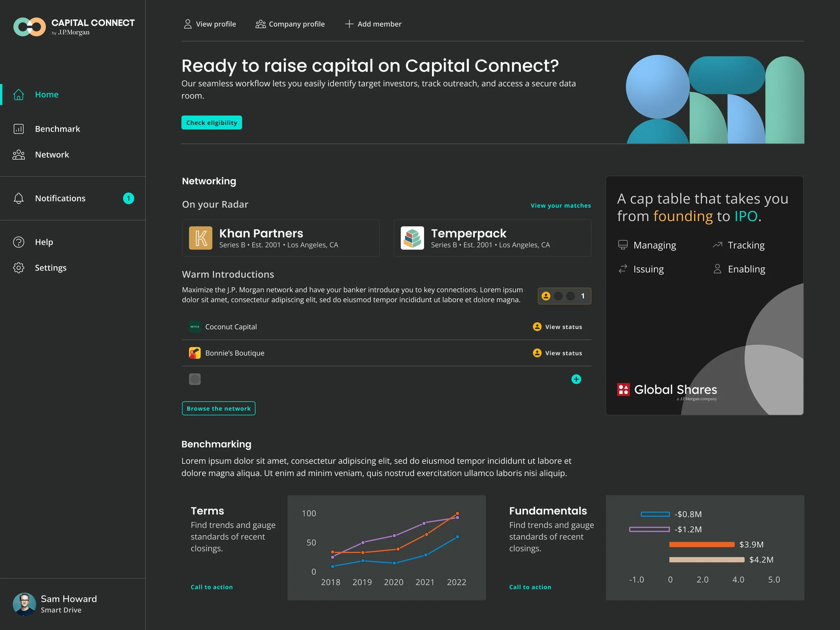Click the Home house icon in sidebar
Viewport: 840px width, 630px height.
(x=18, y=94)
